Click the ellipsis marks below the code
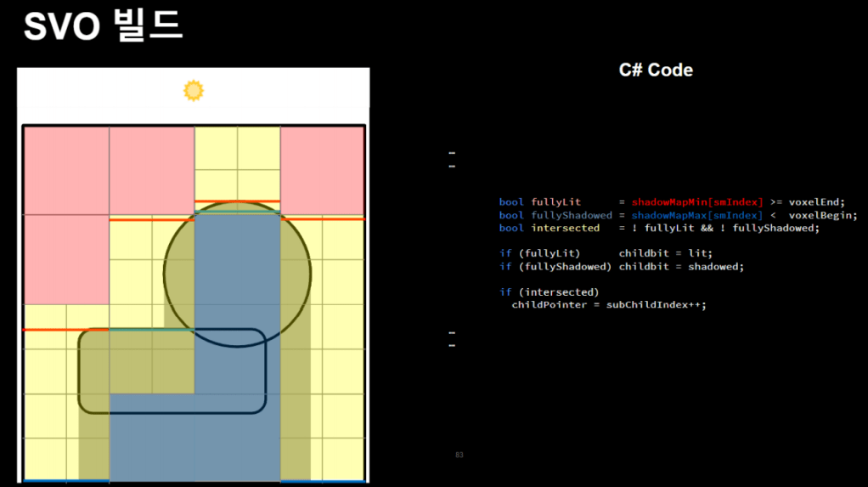The image size is (868, 487). 452,339
